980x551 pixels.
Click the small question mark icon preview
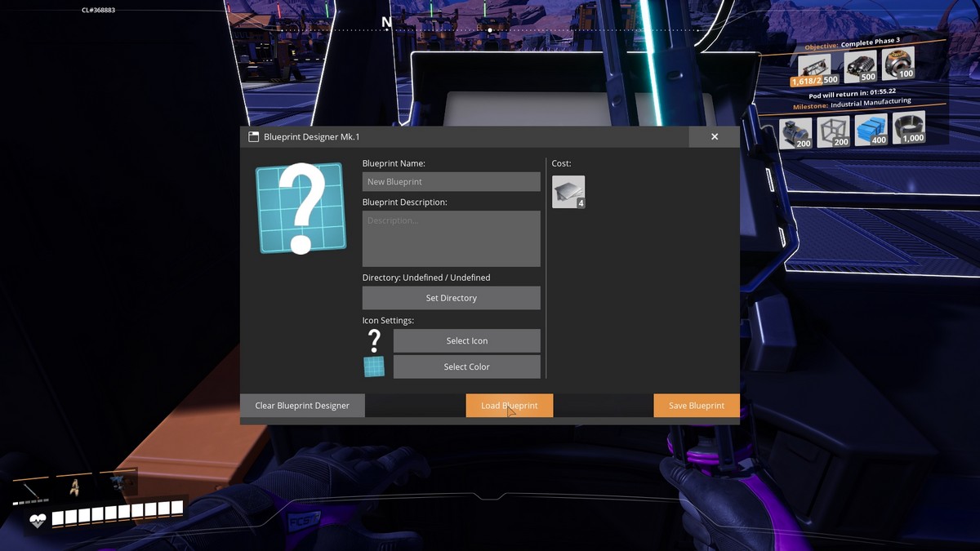(x=374, y=341)
